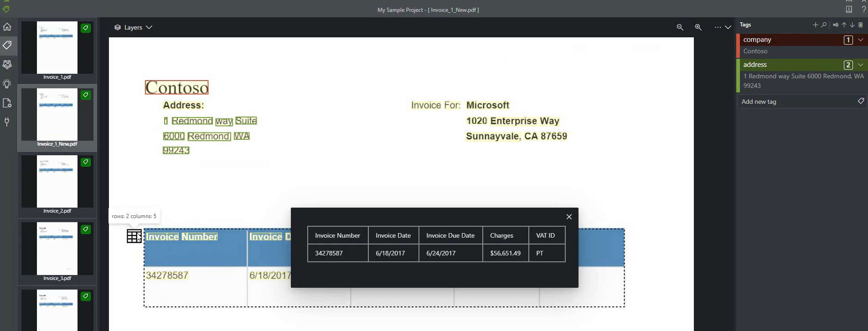The image size is (868, 331).
Task: Expand the company tag chevron
Action: click(x=861, y=40)
